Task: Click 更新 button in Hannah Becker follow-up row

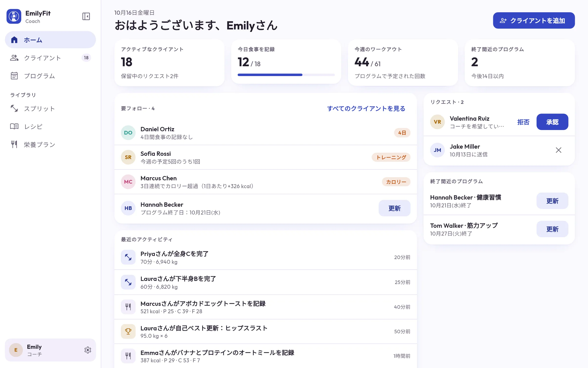Action: coord(394,208)
